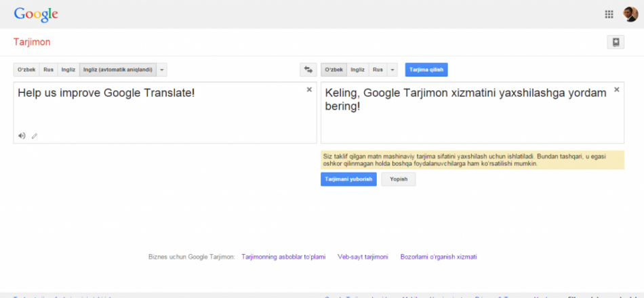Select Ingliz as target language
Viewport: 644px width, 298px height.
(357, 70)
